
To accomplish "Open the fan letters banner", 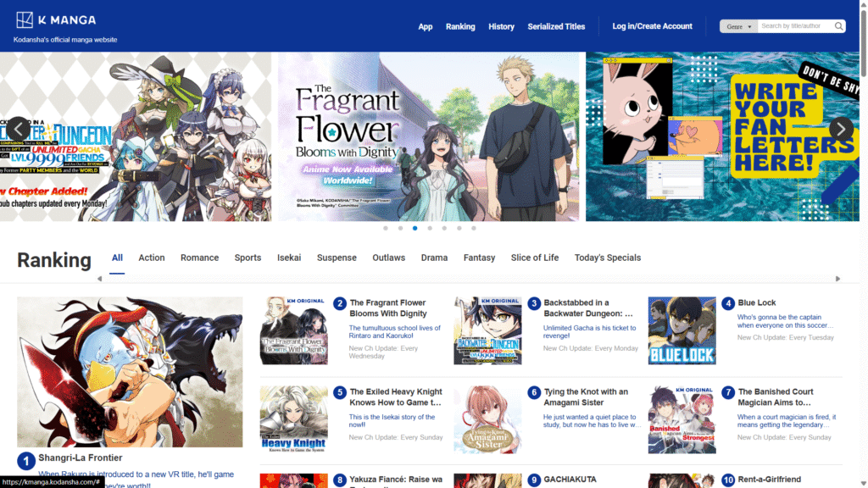I will [x=722, y=136].
